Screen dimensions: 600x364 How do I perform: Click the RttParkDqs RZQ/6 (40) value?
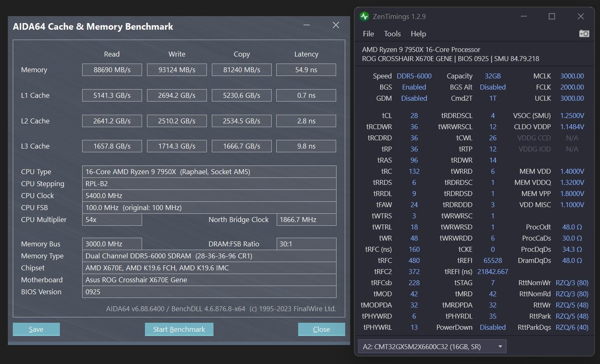click(572, 327)
